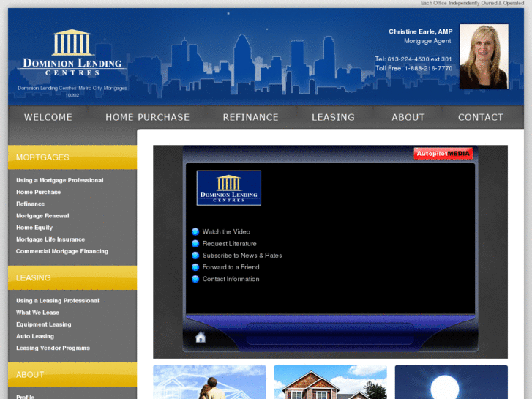Click the couple looking at house image

click(209, 382)
